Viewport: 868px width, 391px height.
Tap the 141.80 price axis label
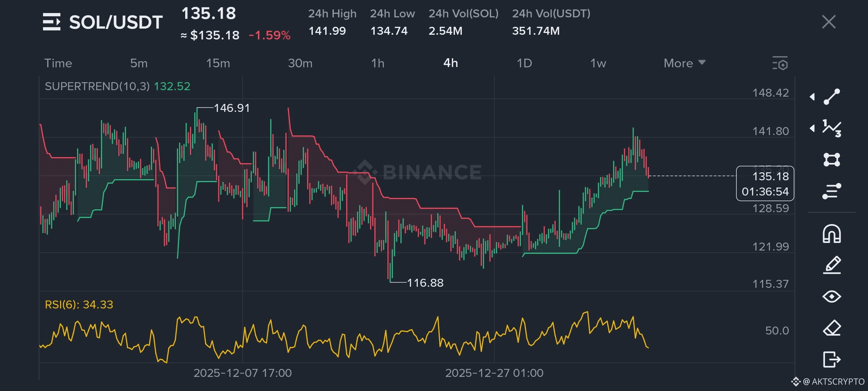click(771, 131)
